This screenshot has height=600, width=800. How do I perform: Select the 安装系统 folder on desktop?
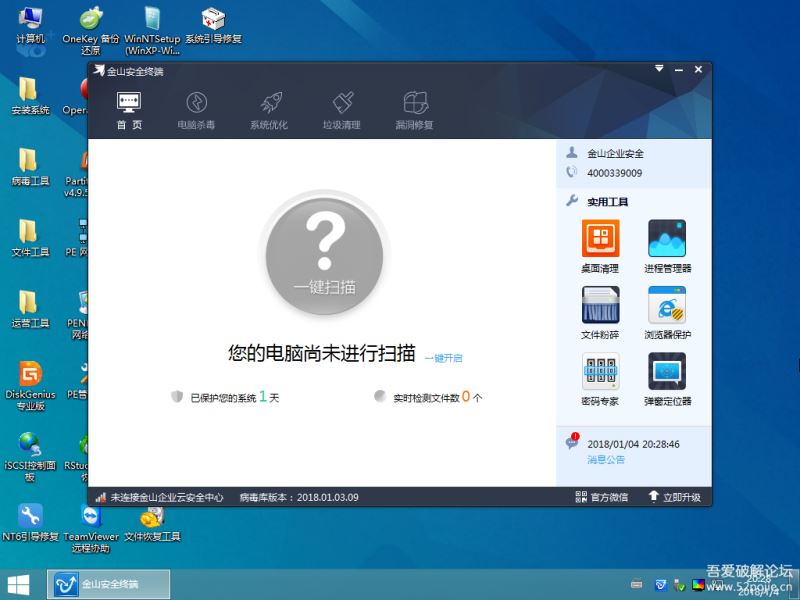click(x=30, y=96)
